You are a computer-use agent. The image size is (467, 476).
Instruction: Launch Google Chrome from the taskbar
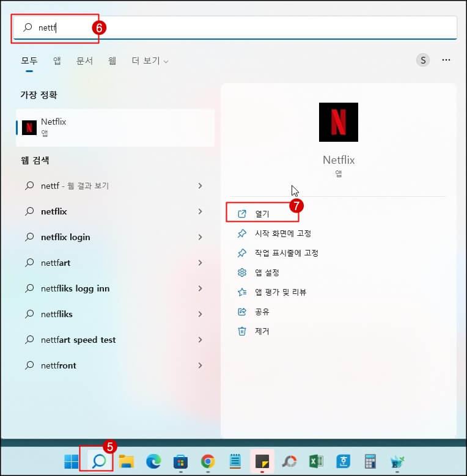point(208,461)
